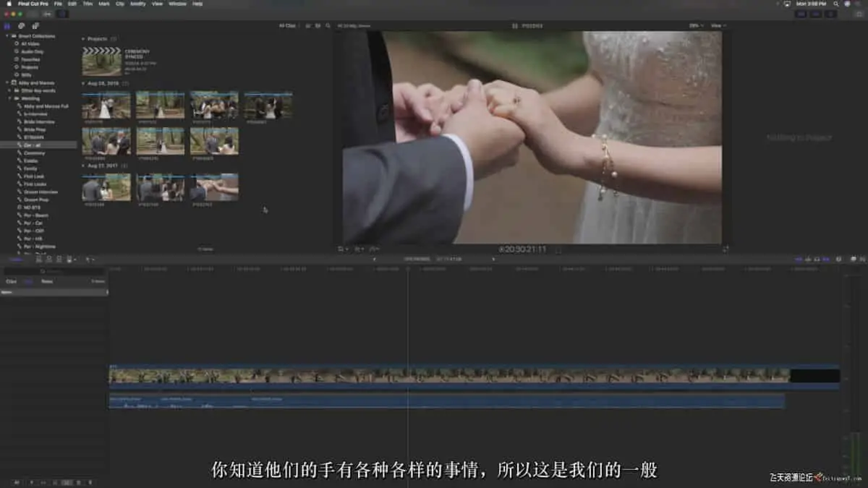Screen dimensions: 868x488
Task: Toggle full screen viewer playback icon
Action: coord(726,249)
